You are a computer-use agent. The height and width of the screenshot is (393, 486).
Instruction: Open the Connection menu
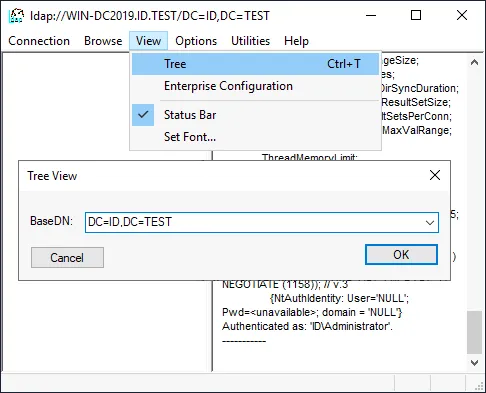(x=39, y=41)
